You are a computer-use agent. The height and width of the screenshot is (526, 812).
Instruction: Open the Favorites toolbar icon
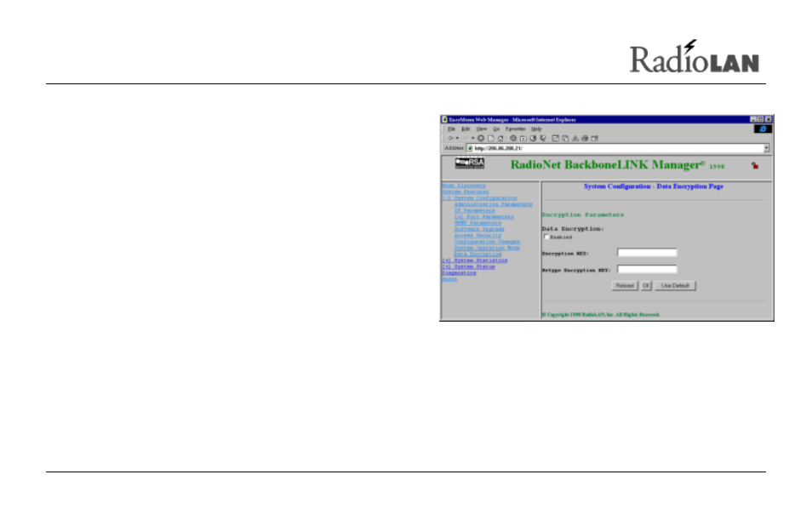[x=523, y=138]
